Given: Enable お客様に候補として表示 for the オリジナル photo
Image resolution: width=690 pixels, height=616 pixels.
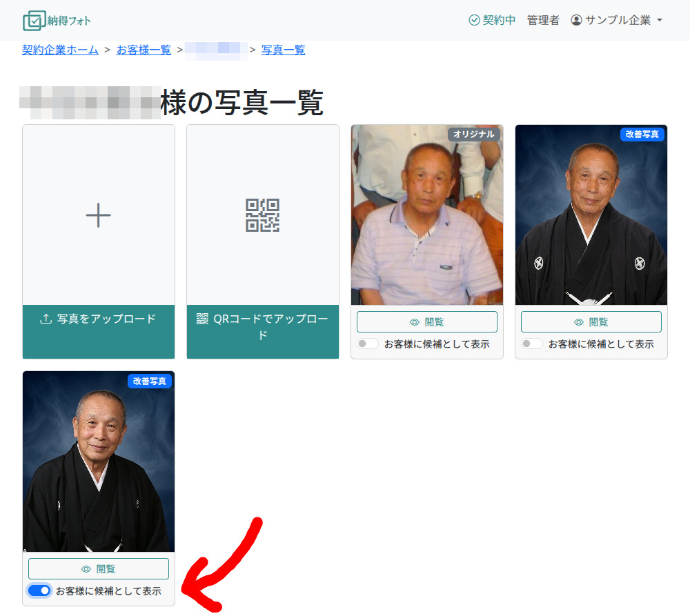Looking at the screenshot, I should (368, 344).
